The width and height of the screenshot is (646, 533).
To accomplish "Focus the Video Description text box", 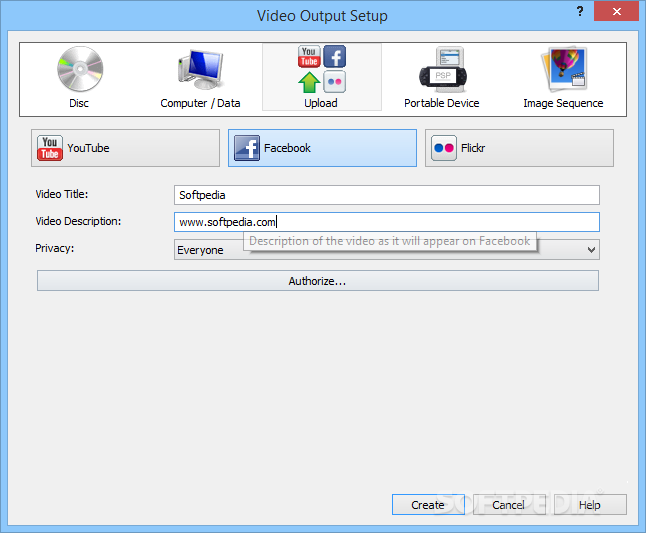I will 386,222.
